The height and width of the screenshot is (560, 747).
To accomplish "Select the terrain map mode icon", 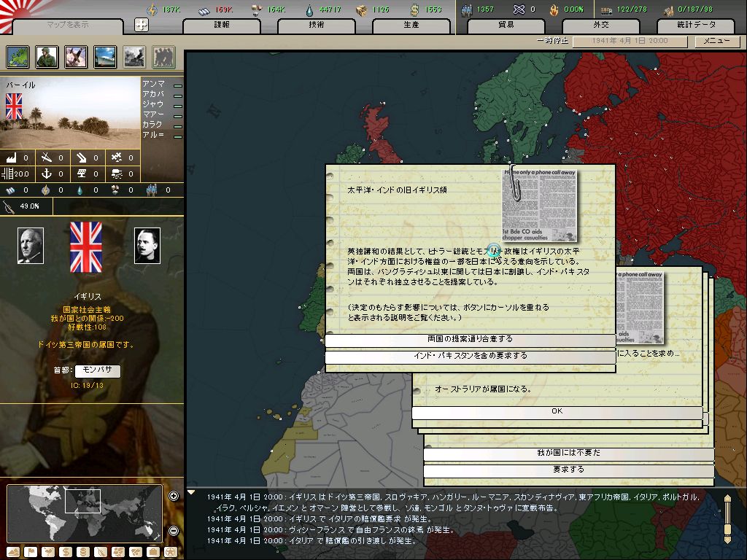I will pos(13,552).
